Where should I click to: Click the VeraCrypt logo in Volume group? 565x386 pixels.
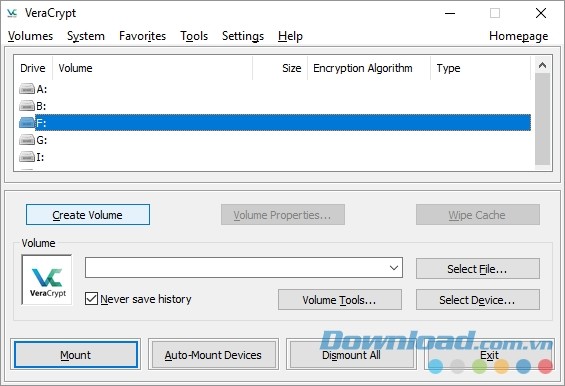[47, 280]
